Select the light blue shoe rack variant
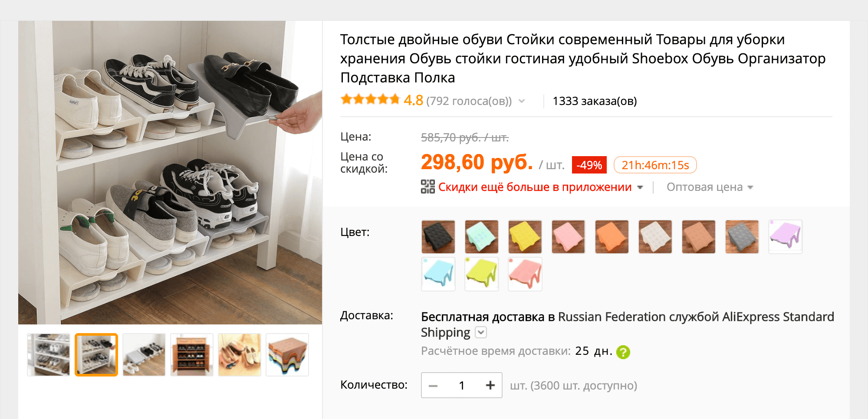 click(438, 274)
